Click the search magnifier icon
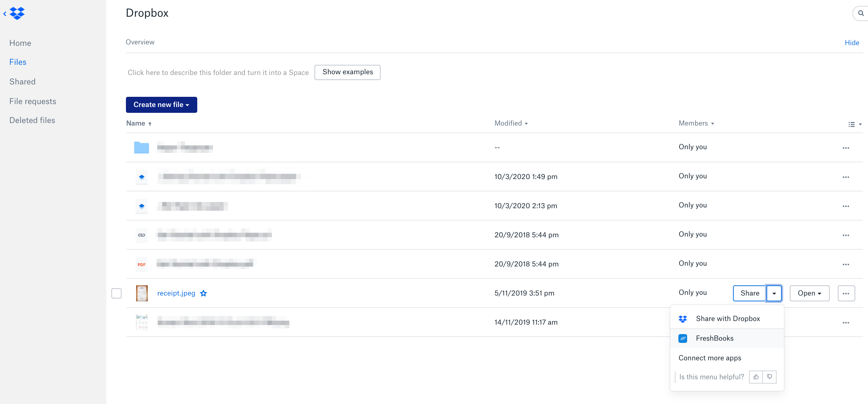The width and height of the screenshot is (868, 404). pyautogui.click(x=861, y=13)
